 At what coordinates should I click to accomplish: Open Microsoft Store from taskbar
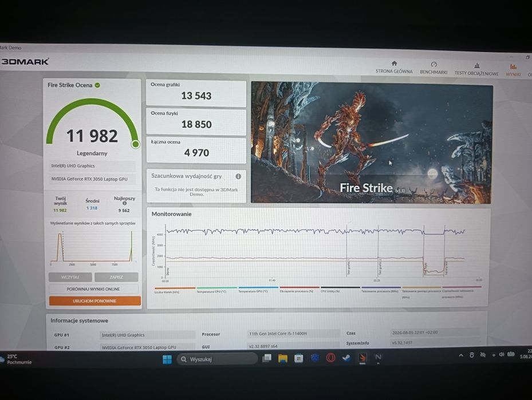click(298, 358)
